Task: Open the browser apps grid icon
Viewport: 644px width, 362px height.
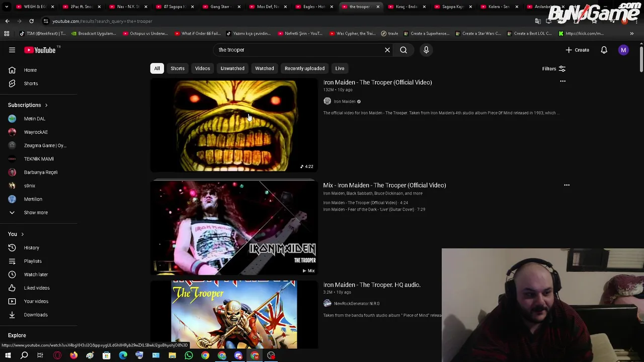Action: [x=7, y=34]
